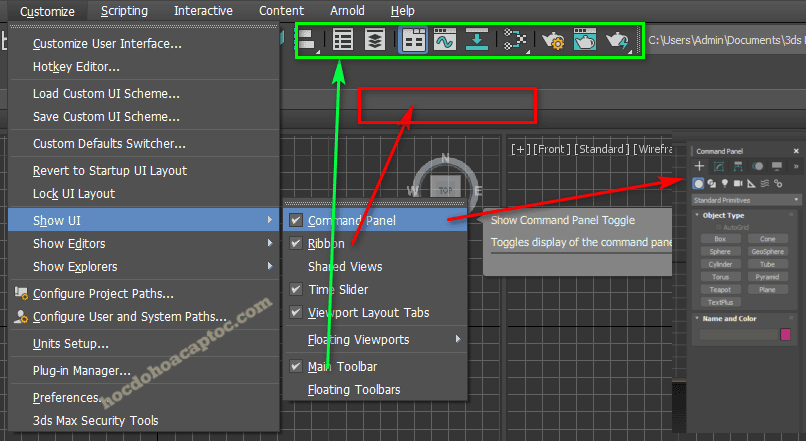Select Lights category bulb icon
Viewport: 806px width, 441px height.
[725, 183]
